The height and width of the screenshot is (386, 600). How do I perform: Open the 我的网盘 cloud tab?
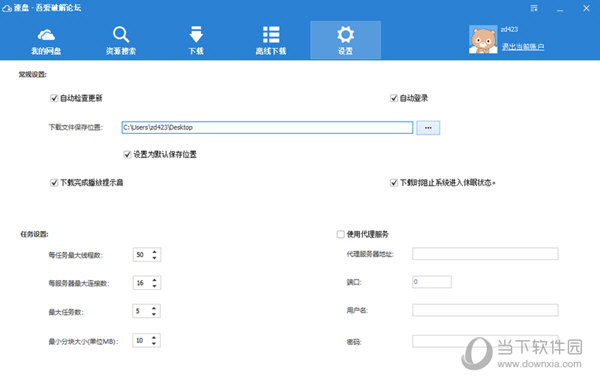coord(46,41)
